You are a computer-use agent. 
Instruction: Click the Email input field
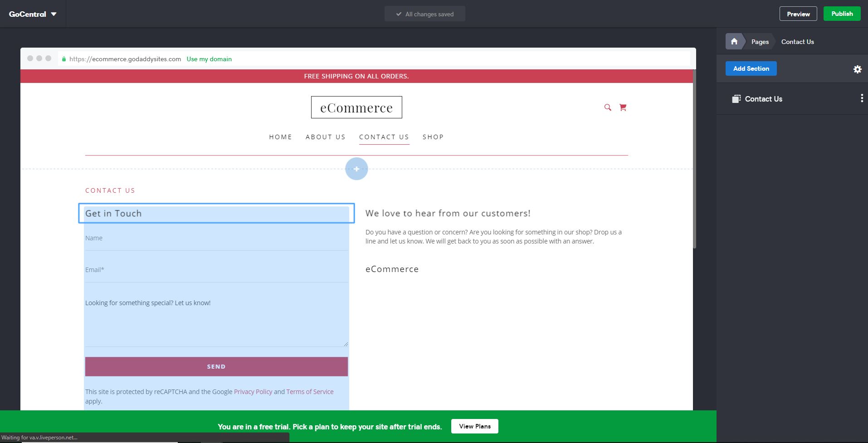point(216,270)
